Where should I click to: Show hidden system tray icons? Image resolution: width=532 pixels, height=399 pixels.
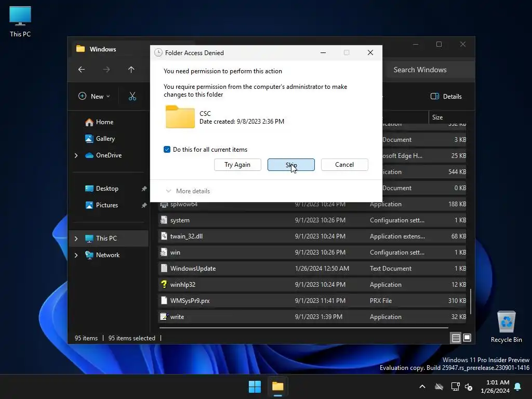tap(422, 387)
